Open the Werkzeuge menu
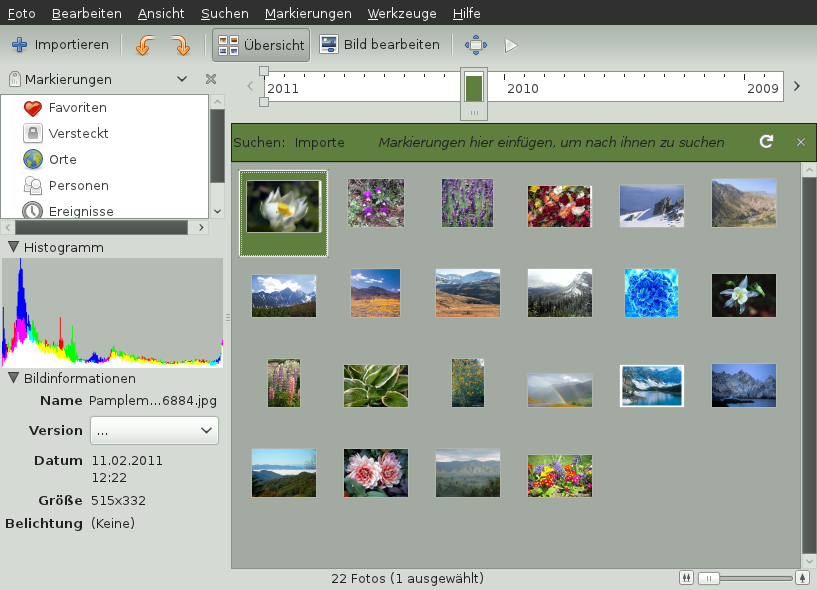This screenshot has width=817, height=590. pos(402,14)
